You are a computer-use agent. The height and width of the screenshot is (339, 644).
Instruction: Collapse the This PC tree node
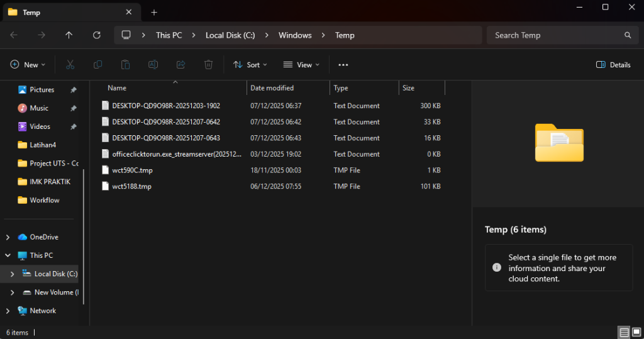point(8,255)
